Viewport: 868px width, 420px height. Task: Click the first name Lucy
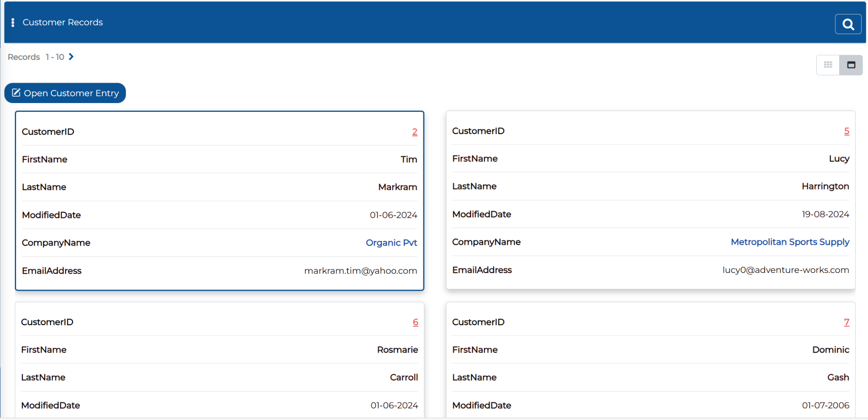pyautogui.click(x=839, y=159)
